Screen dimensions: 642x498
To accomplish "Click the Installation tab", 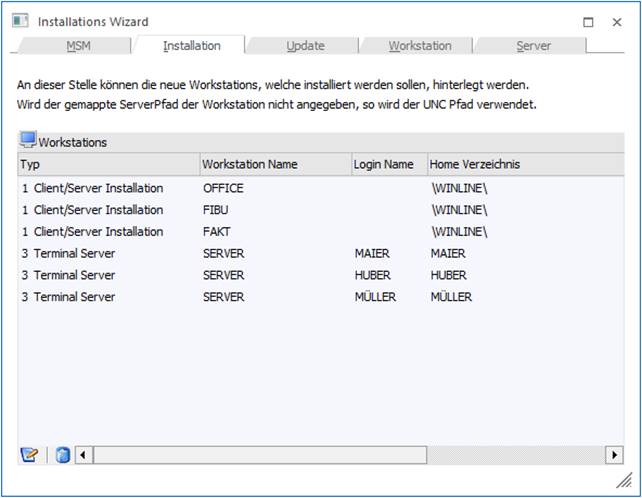I will [x=191, y=46].
